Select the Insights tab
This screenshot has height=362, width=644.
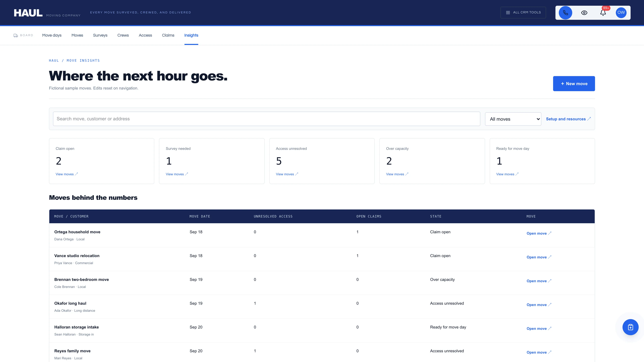191,36
